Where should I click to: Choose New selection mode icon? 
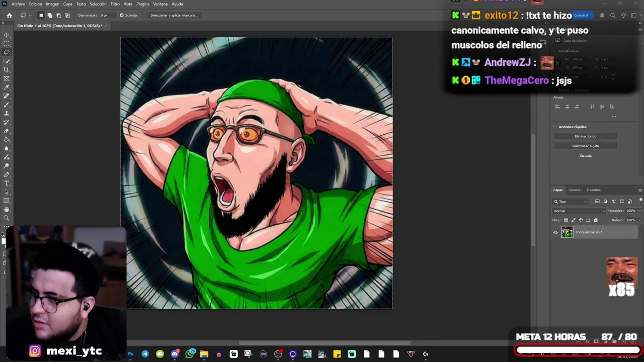[x=41, y=15]
